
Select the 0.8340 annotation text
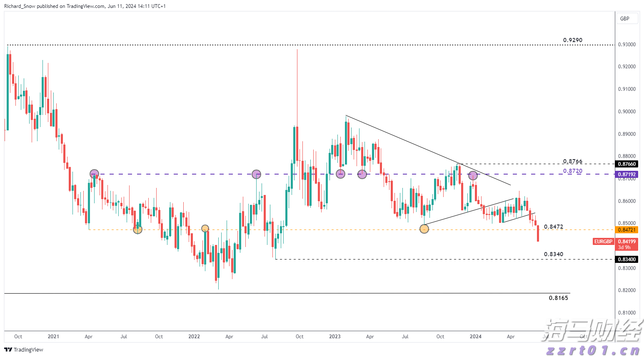point(554,254)
